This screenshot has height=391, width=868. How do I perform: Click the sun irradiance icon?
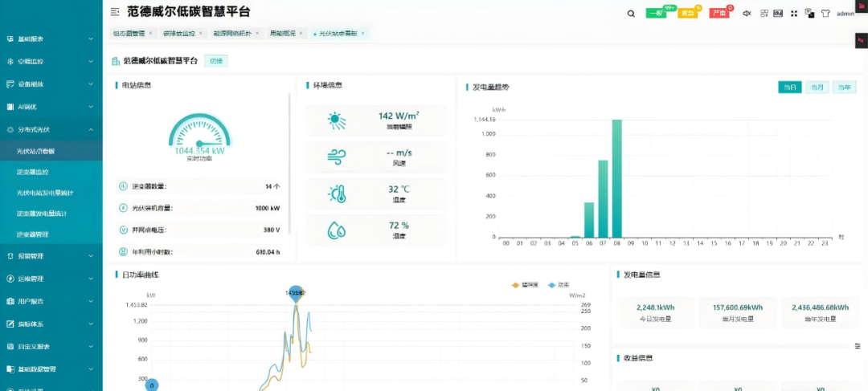click(337, 120)
